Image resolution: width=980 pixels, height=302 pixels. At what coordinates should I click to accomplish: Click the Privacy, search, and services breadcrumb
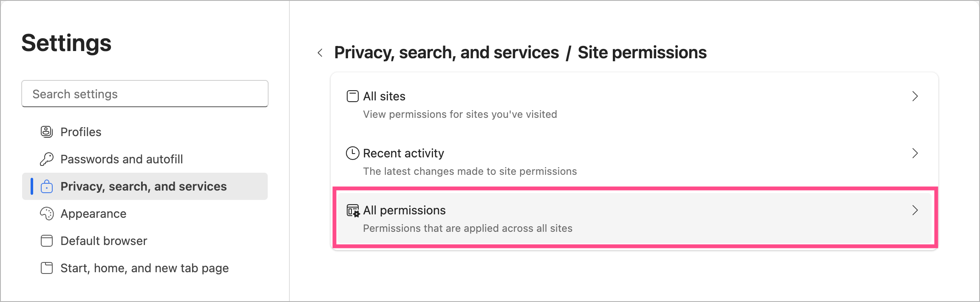[446, 53]
